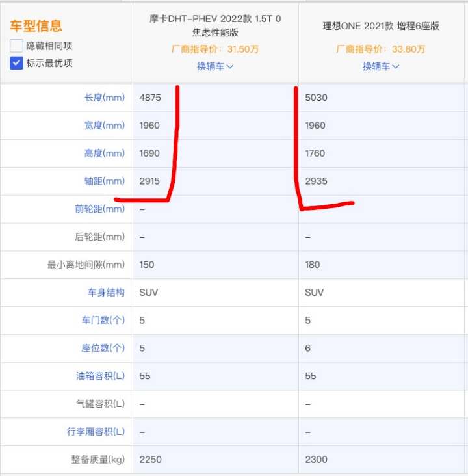Select the 最小离地间隙(mm) row label
The image size is (468, 476).
coord(86,265)
